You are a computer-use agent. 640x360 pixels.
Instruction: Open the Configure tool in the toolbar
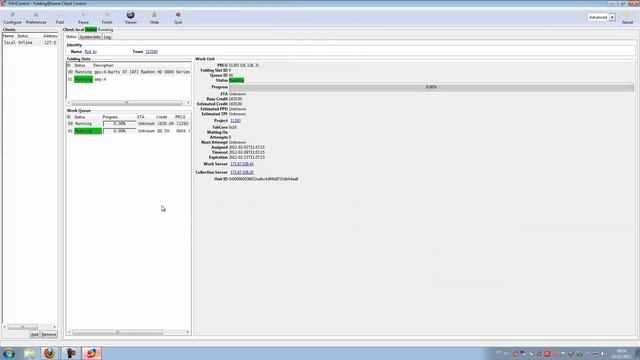pyautogui.click(x=12, y=18)
